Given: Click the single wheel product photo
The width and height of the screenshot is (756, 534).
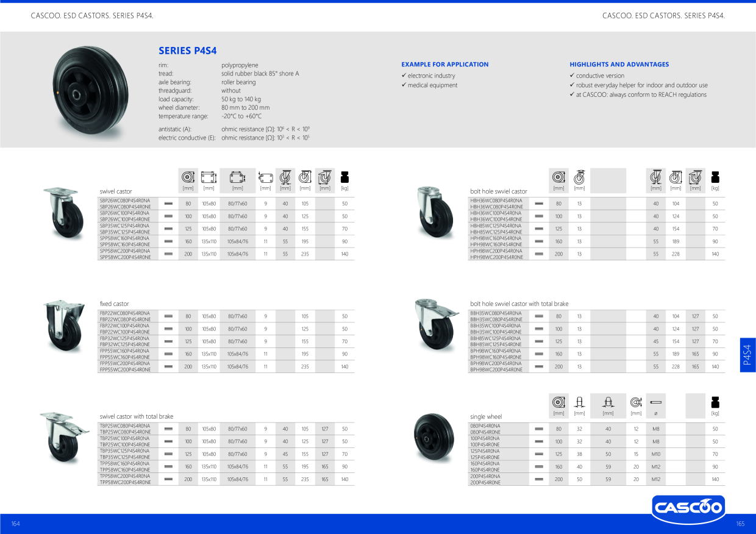Looking at the screenshot, I should click(x=432, y=436).
